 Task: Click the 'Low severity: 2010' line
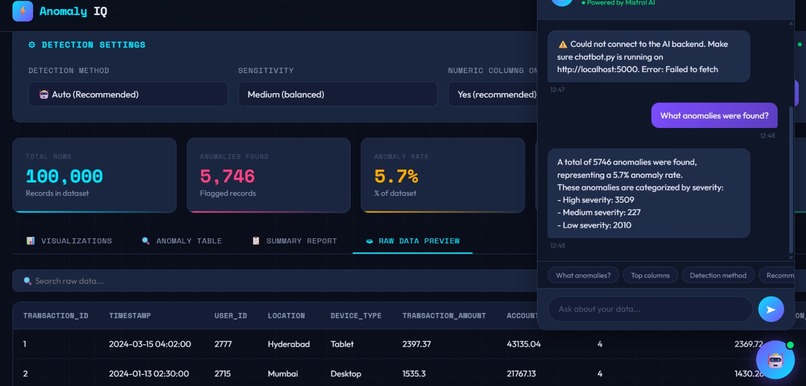pyautogui.click(x=594, y=225)
